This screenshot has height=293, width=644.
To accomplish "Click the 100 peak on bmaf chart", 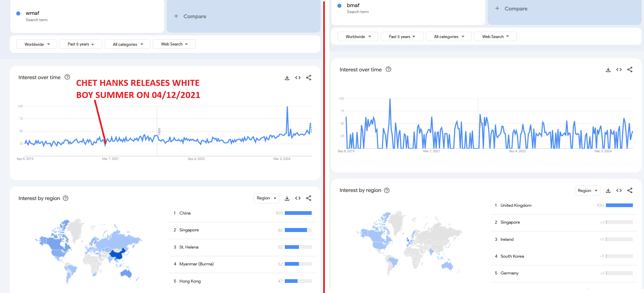I will coord(390,99).
